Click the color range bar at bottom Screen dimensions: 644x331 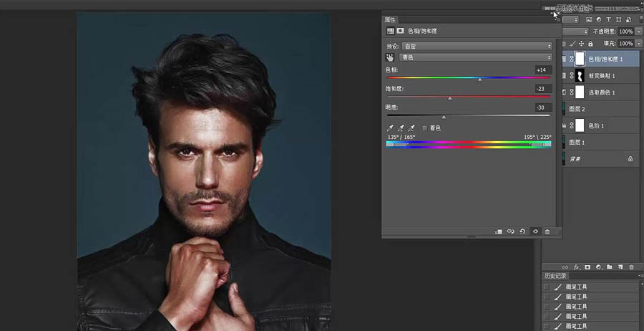click(x=469, y=144)
